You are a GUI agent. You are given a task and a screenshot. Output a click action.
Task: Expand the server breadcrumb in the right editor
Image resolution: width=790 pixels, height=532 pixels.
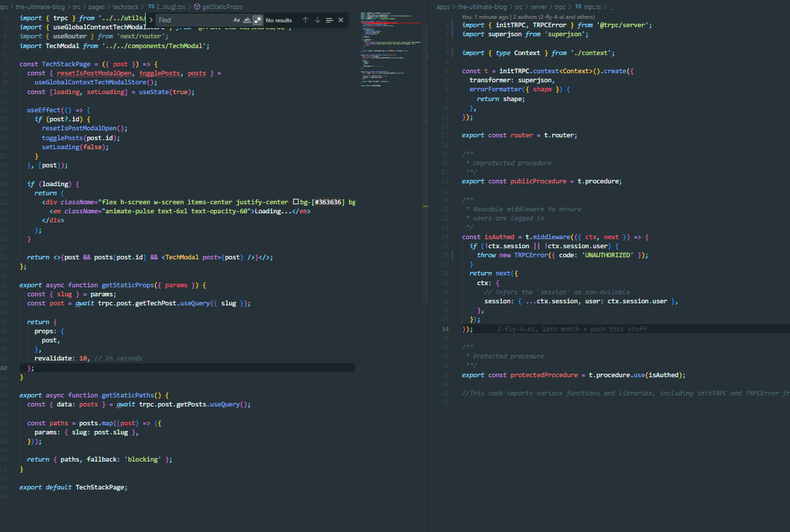(x=538, y=6)
